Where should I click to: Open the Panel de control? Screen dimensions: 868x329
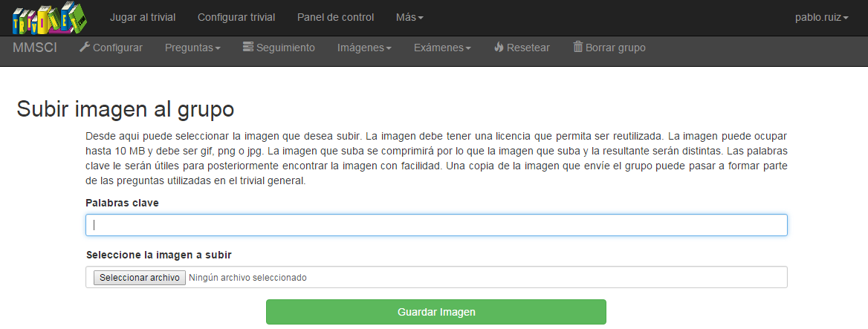click(335, 17)
